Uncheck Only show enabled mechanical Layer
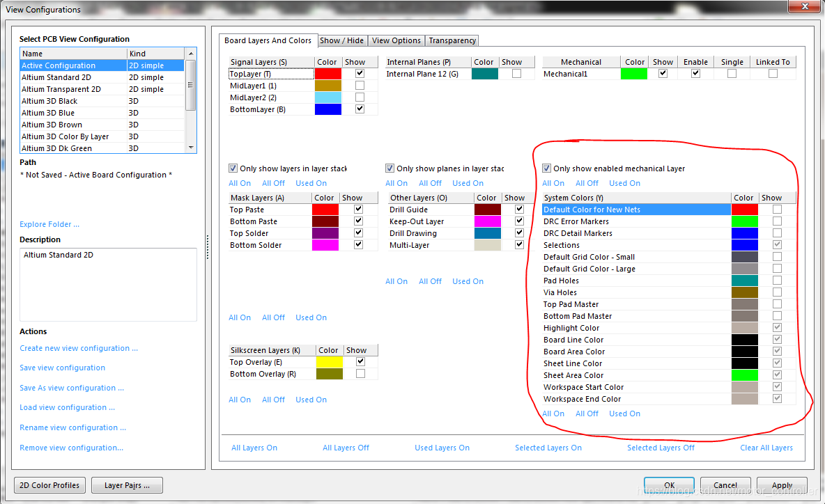 547,168
